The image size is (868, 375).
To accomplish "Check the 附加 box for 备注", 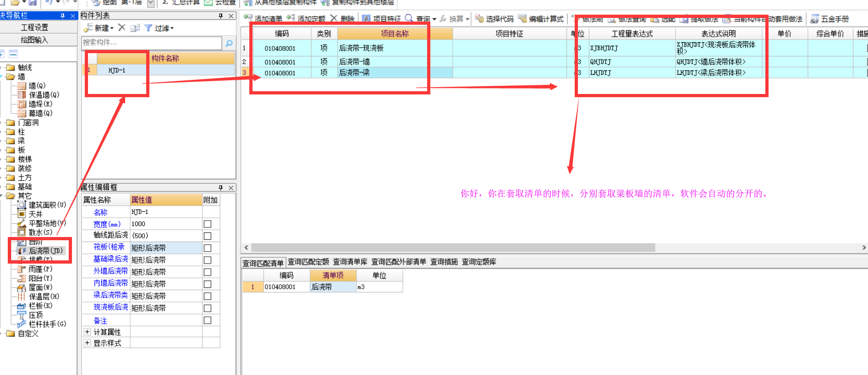I will point(208,320).
